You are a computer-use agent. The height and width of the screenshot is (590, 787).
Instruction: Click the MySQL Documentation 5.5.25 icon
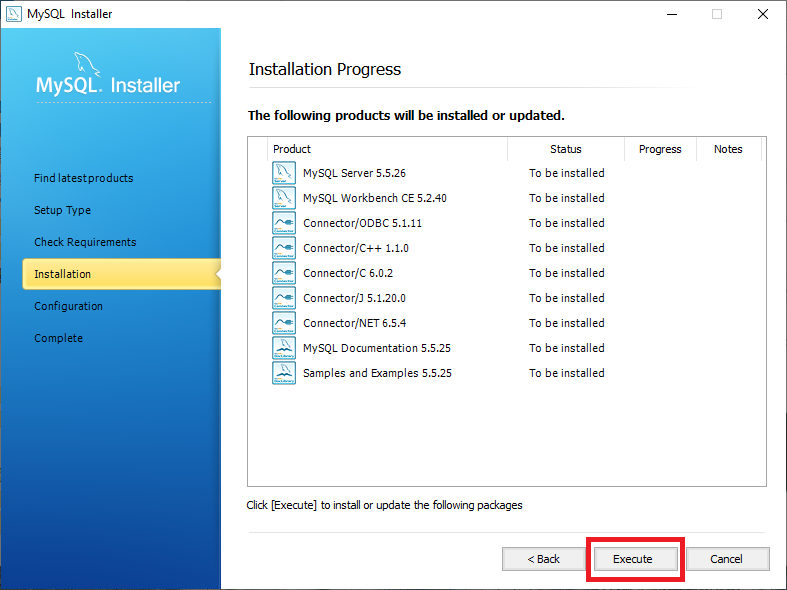pyautogui.click(x=284, y=348)
